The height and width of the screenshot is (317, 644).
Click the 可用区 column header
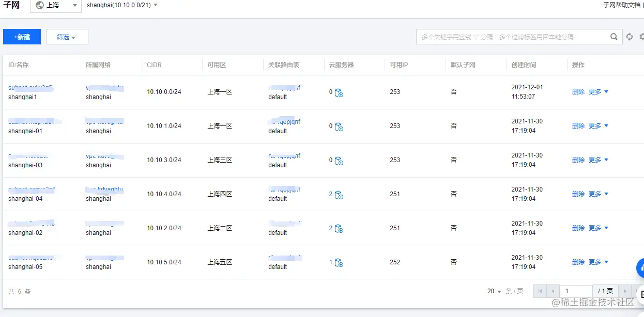(x=217, y=65)
